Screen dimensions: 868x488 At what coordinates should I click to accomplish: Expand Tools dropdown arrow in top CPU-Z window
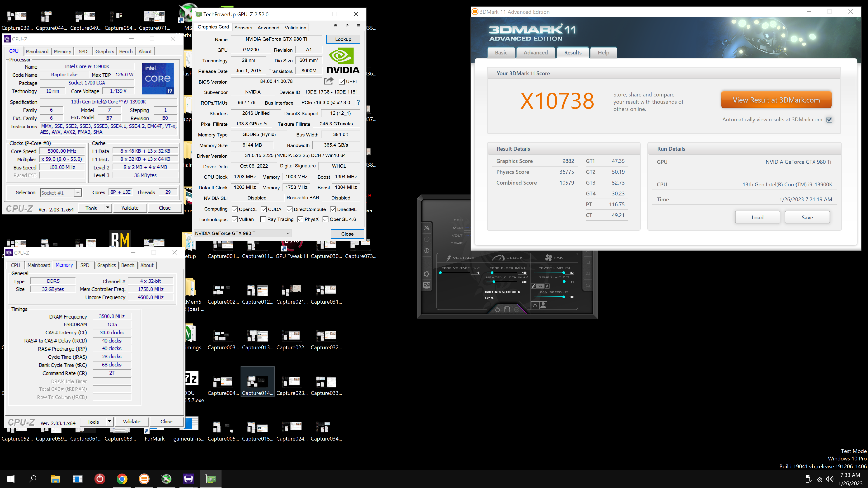click(x=108, y=208)
